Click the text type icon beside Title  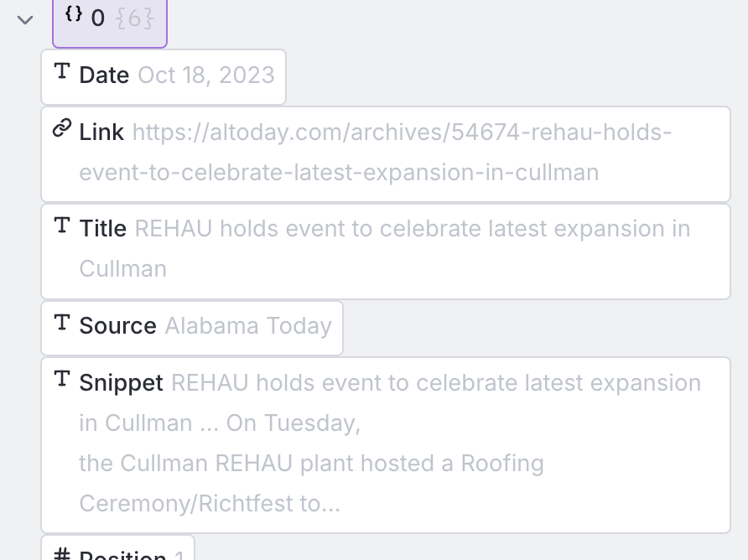point(62,226)
